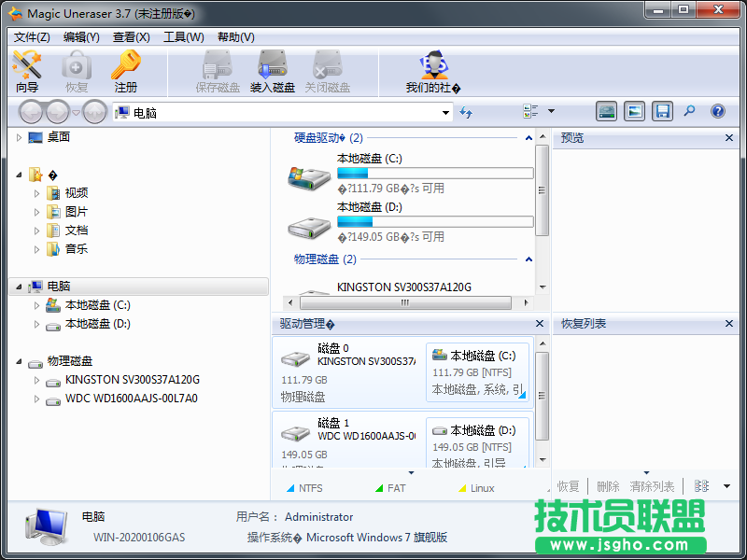747x560 pixels.
Task: Open the 文件(Z) menu
Action: click(x=31, y=37)
